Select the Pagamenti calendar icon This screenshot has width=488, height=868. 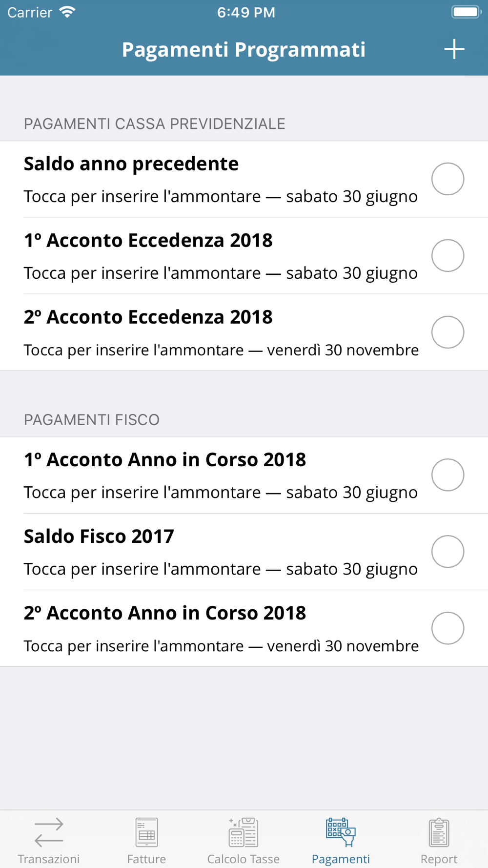coord(341,832)
